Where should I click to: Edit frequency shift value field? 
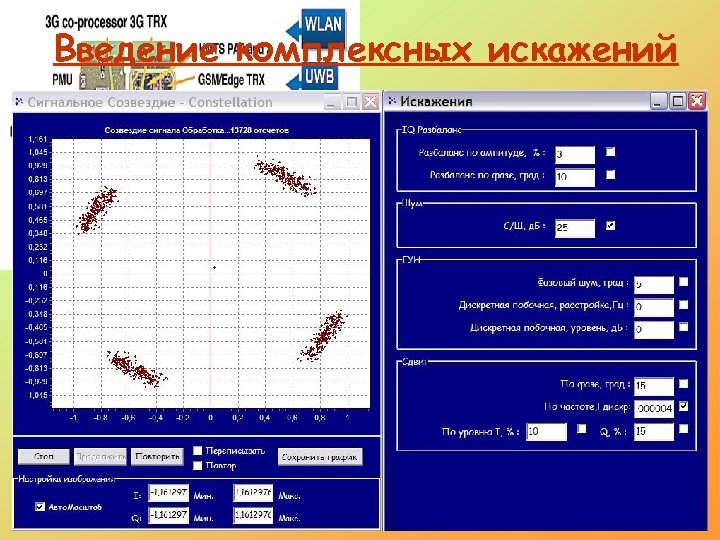coord(654,409)
